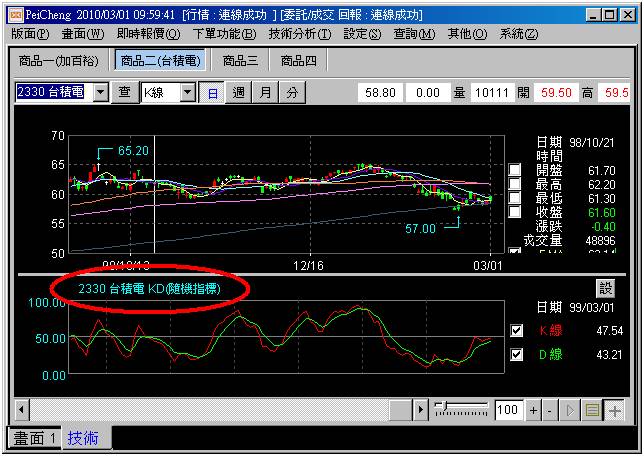644x456 pixels.
Task: Toggle the K線 checkbox
Action: [517, 331]
